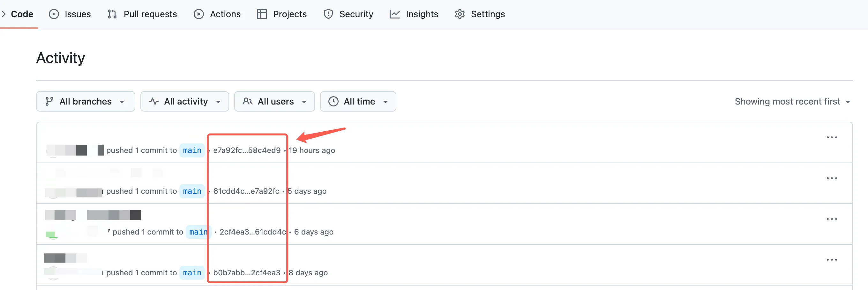Open the more menu for the 5 days ago push

(832, 178)
